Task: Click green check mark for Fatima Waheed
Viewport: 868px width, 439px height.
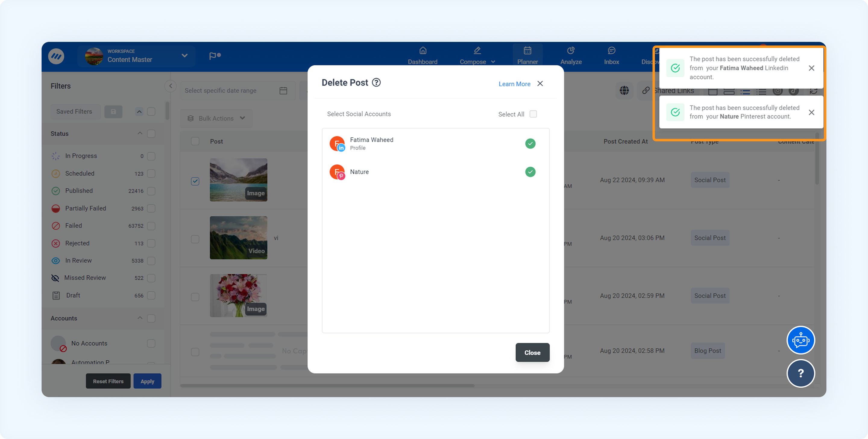Action: pyautogui.click(x=530, y=143)
